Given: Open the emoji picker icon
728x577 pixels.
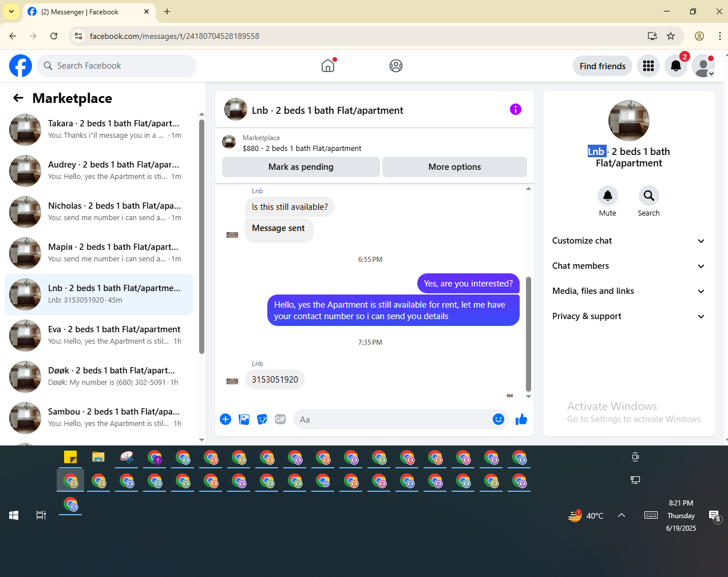Looking at the screenshot, I should pyautogui.click(x=498, y=419).
